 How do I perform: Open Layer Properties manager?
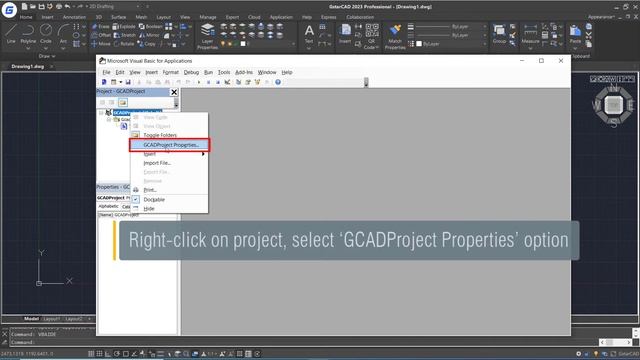tap(207, 36)
